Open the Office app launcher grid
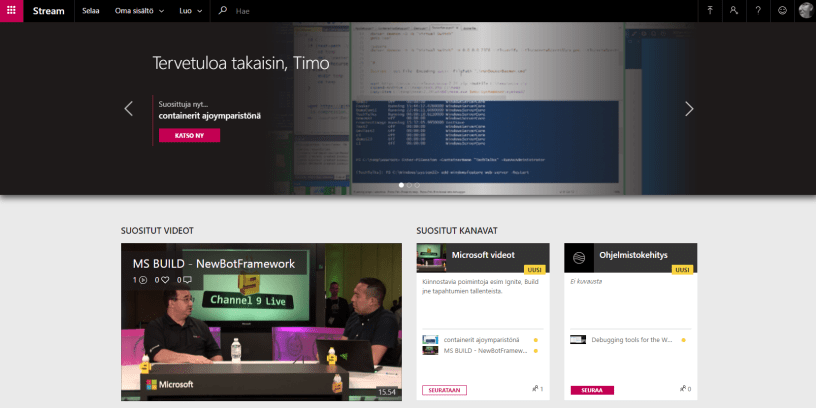Viewport: 816px width, 408px height. tap(11, 10)
